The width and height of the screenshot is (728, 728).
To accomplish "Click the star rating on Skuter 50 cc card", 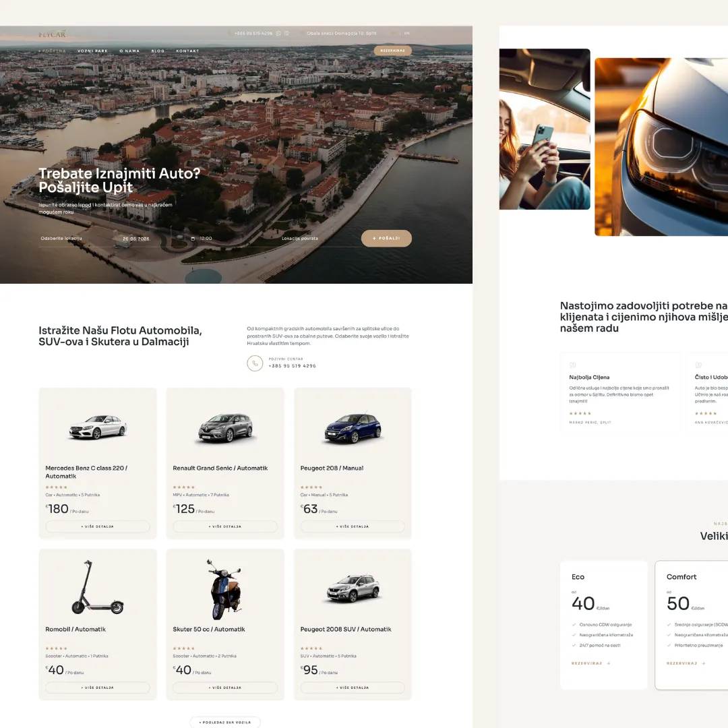I will pyautogui.click(x=183, y=648).
